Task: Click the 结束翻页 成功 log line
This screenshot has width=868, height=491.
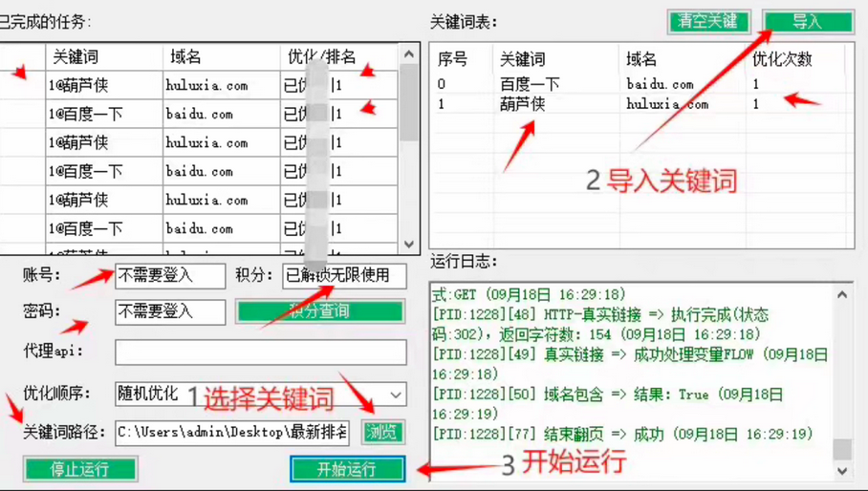Action: [x=622, y=435]
